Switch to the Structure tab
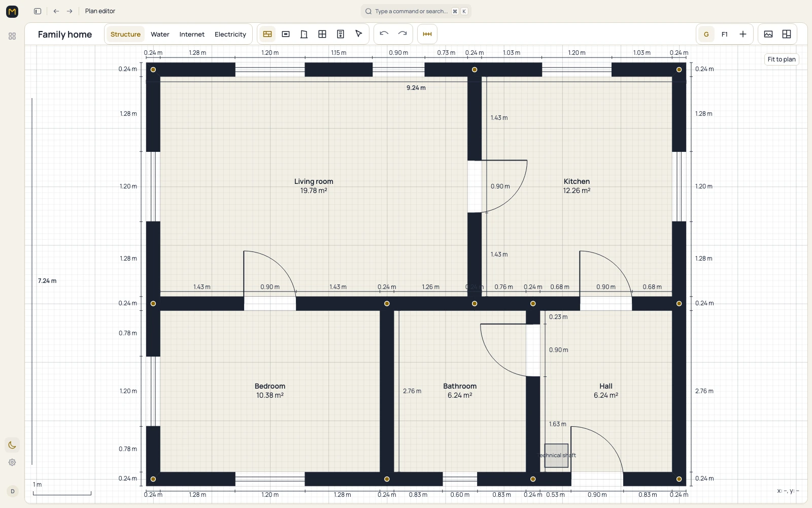812x508 pixels. (125, 34)
